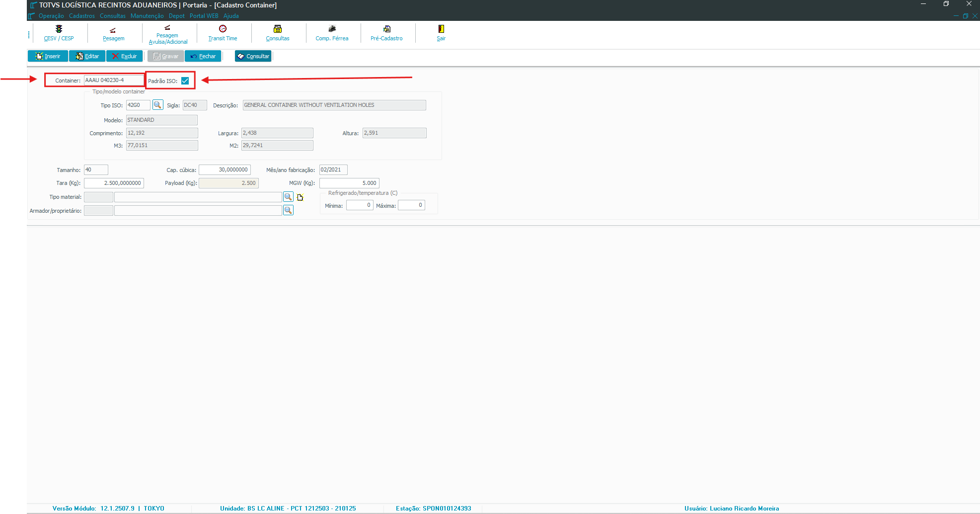
Task: Click the Sair exit icon
Action: [x=441, y=29]
